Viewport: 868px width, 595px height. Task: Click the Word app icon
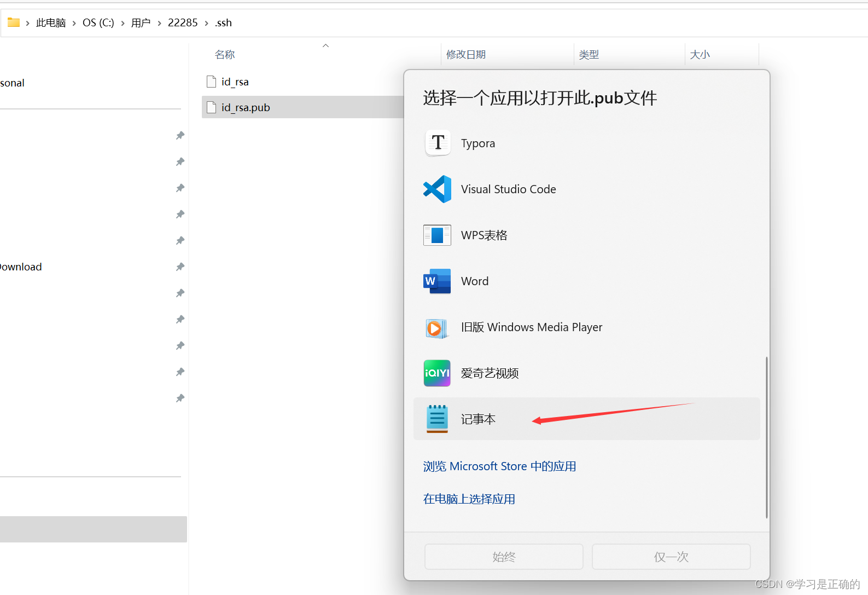pos(437,281)
